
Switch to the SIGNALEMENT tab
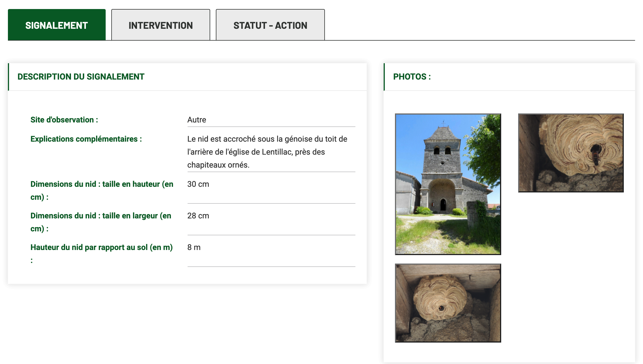pyautogui.click(x=57, y=25)
